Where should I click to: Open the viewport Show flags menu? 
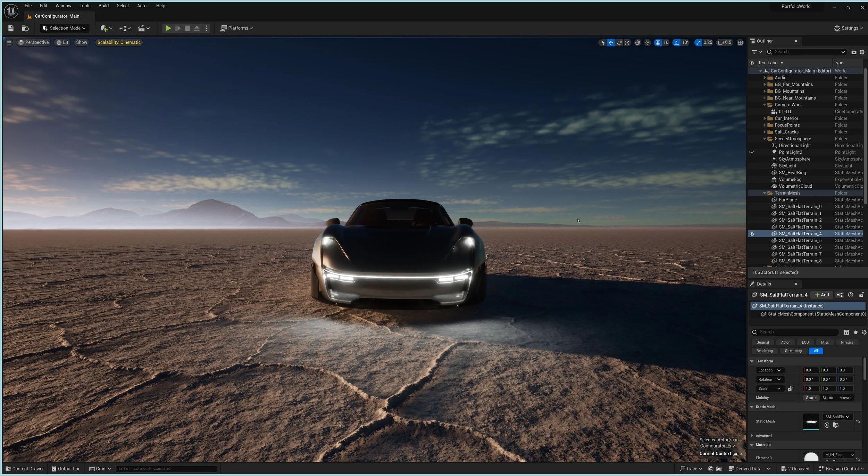82,42
